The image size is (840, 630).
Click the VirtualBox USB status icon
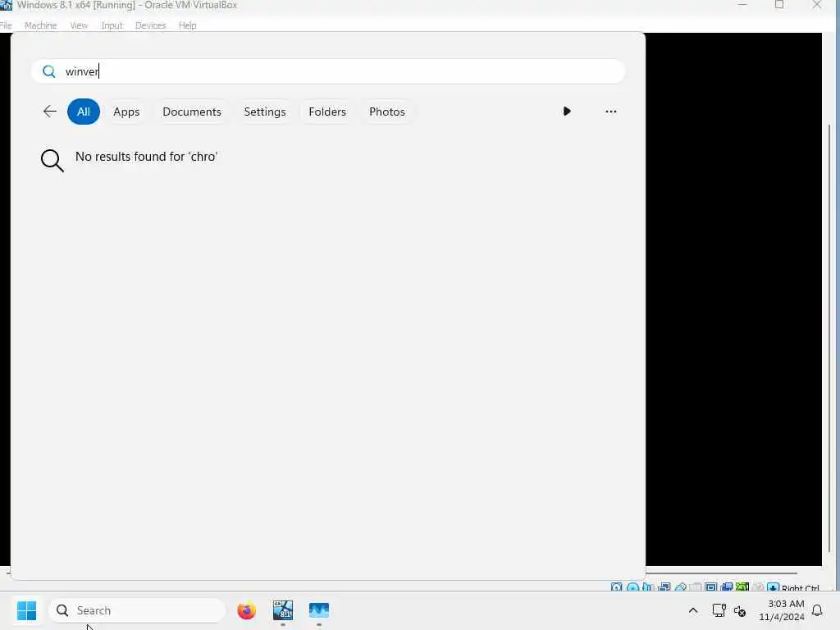pyautogui.click(x=680, y=587)
